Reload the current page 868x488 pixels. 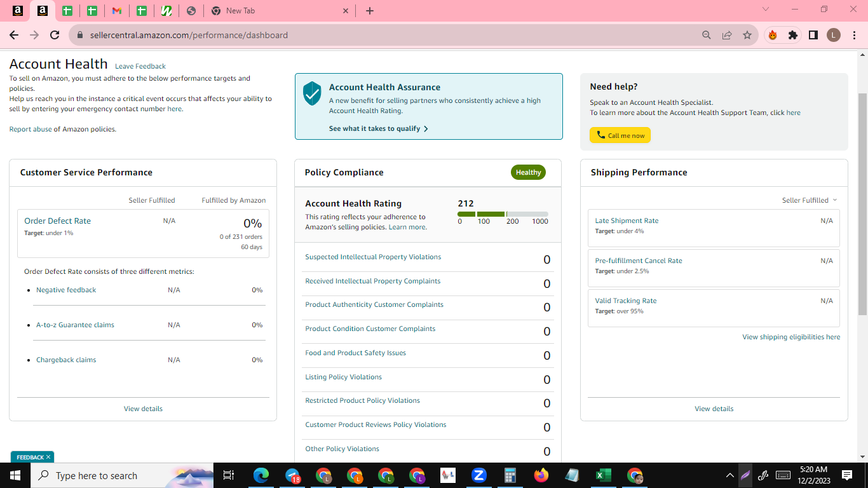click(x=55, y=35)
